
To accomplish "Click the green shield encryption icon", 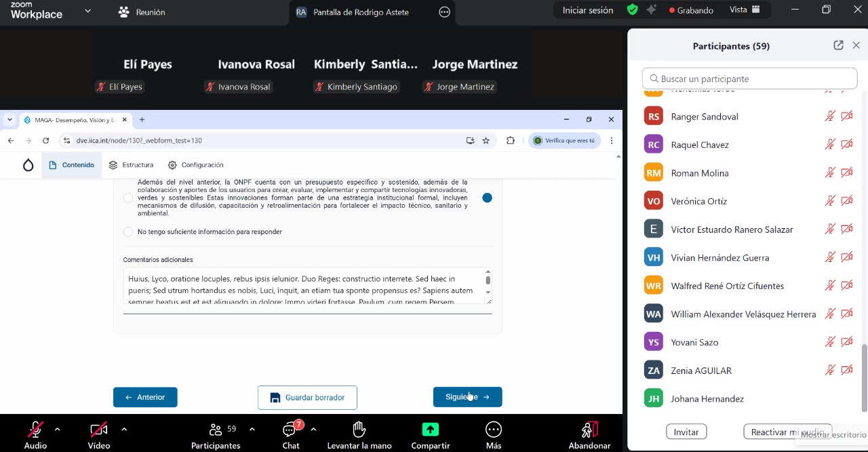I will coord(632,10).
